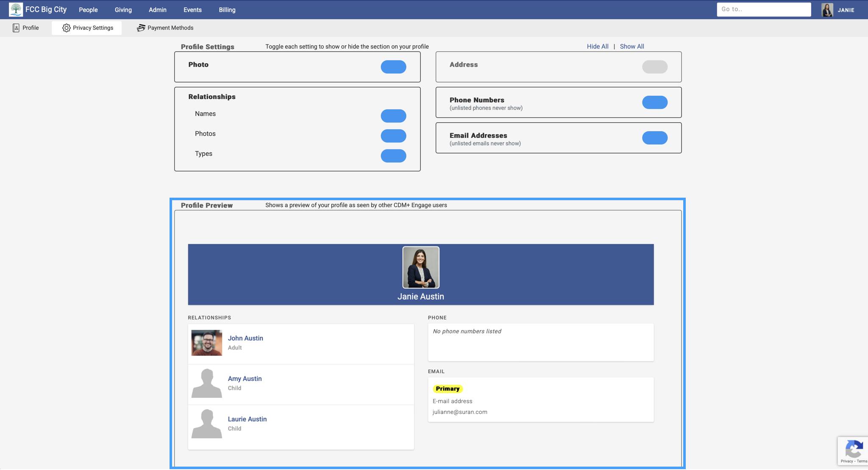Screen dimensions: 868x470
Task: Click the FCC Big City tree logo
Action: (16, 9)
